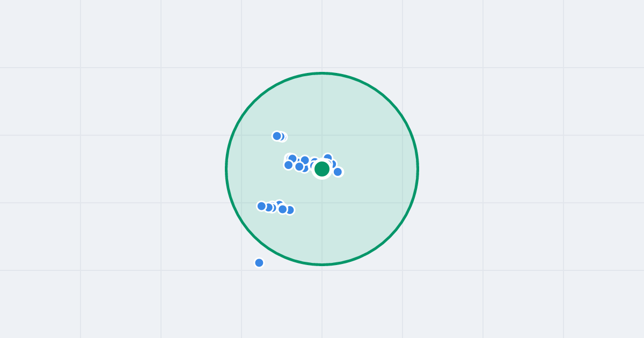Select the partially hidden dot behind upper-left pair
The width and height of the screenshot is (644, 338).
click(x=283, y=137)
